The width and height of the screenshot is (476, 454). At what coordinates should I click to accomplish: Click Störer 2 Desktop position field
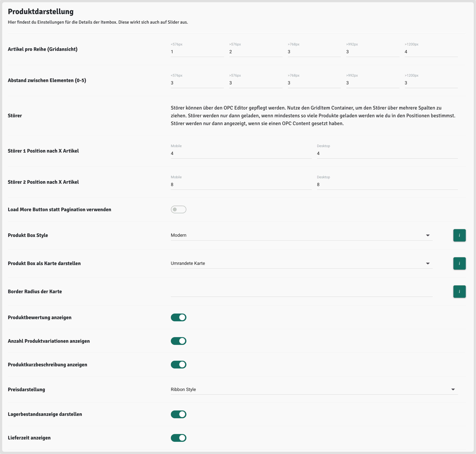click(x=387, y=185)
